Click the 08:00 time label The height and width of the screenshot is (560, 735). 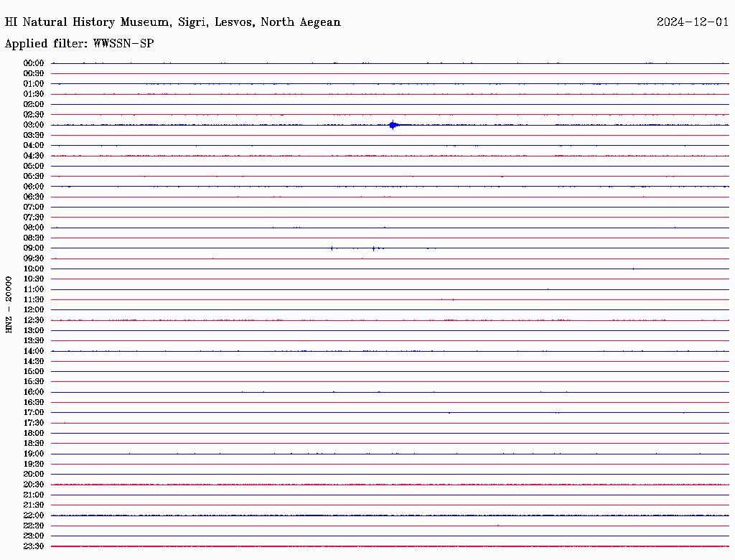pos(34,228)
